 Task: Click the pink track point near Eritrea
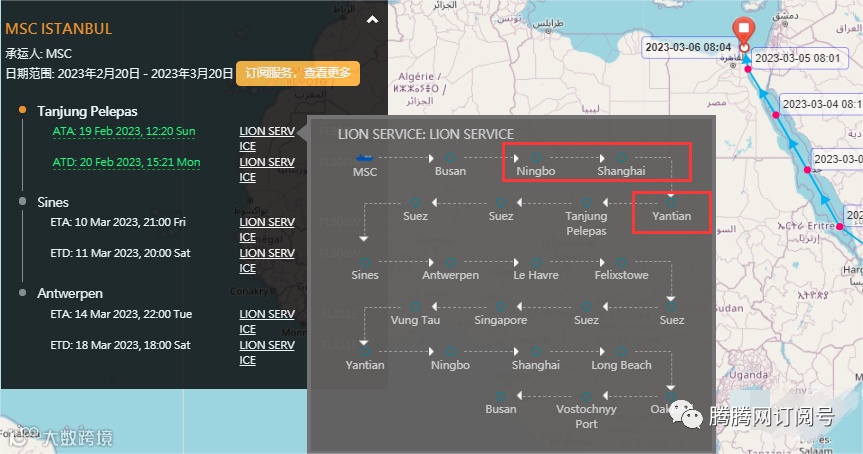click(839, 226)
